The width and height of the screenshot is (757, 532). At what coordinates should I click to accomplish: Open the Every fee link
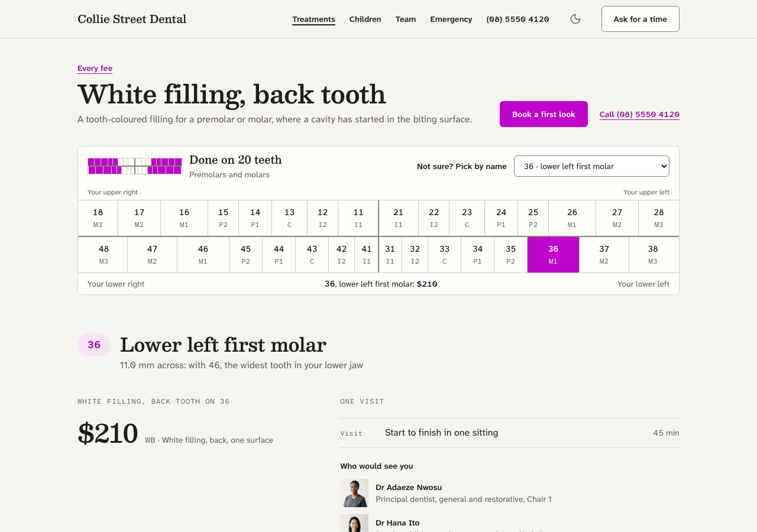95,68
